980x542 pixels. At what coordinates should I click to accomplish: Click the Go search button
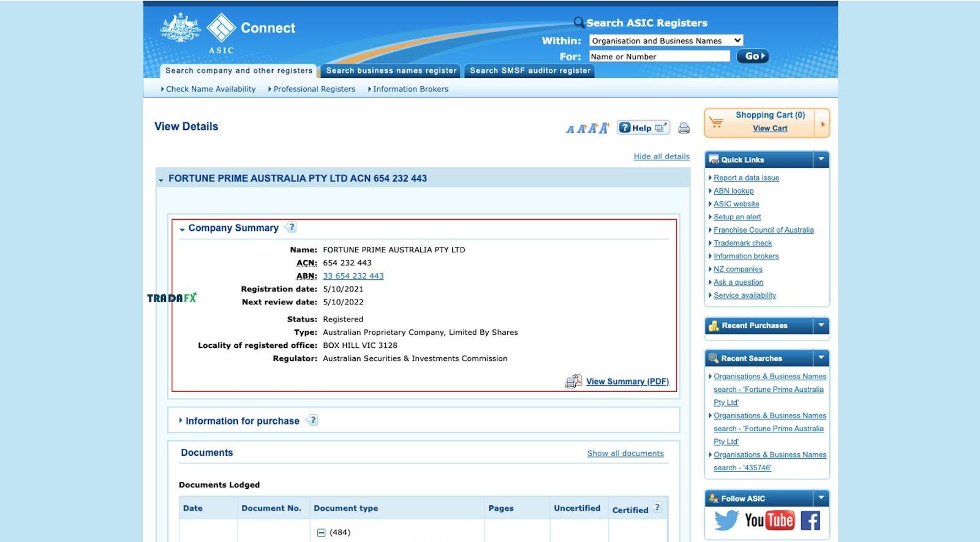click(x=753, y=56)
